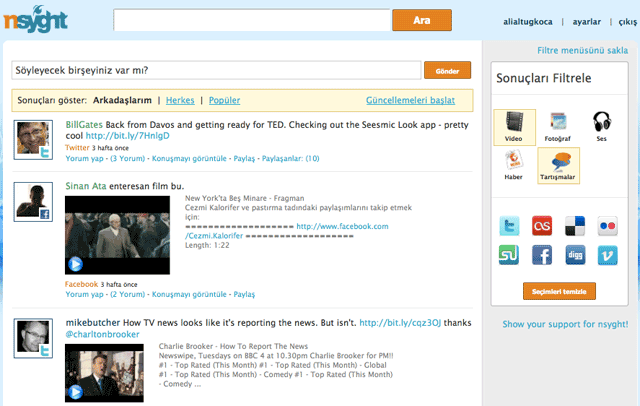Switch to Popüler results tab
Image resolution: width=640 pixels, height=406 pixels.
tap(224, 100)
